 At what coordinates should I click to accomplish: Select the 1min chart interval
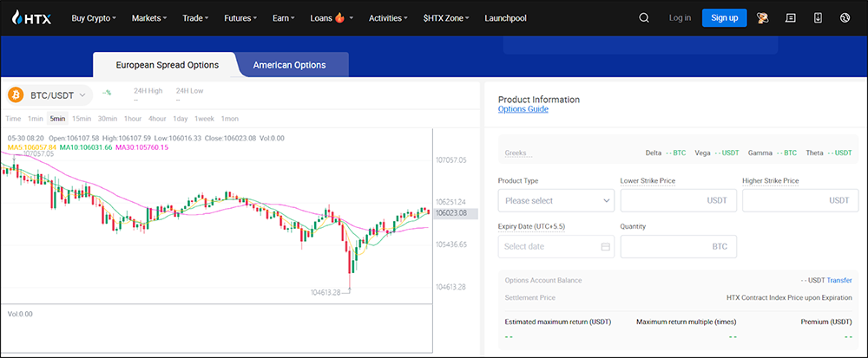[x=36, y=118]
